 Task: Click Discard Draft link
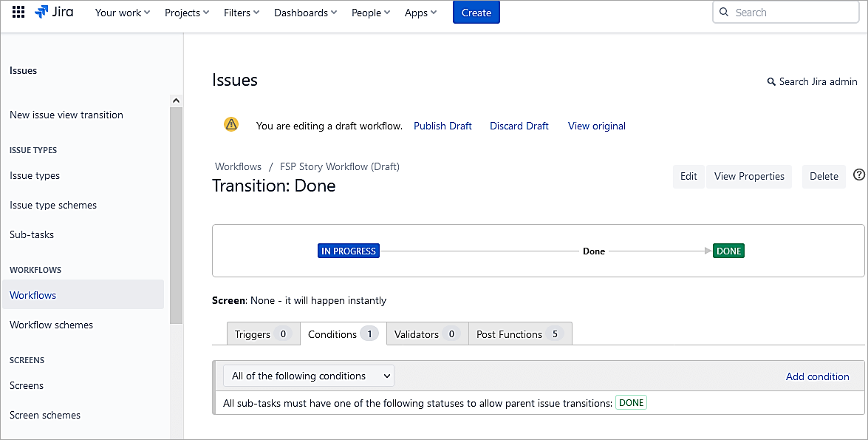click(519, 126)
